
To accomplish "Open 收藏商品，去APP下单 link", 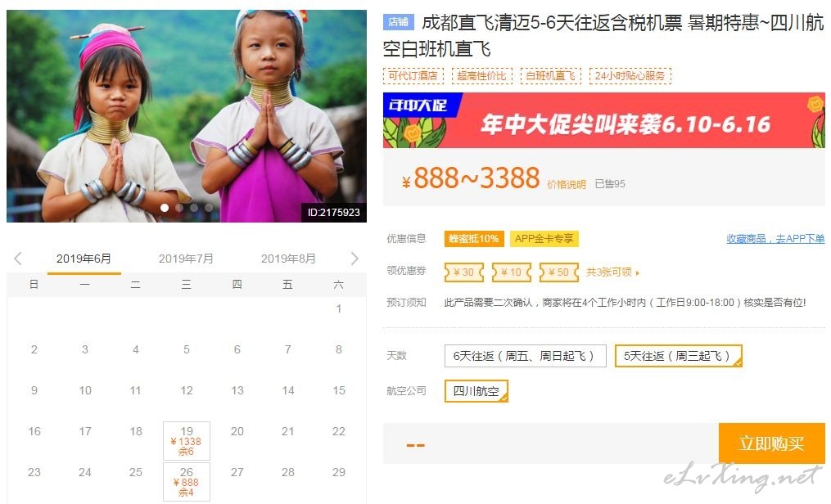I will pos(775,239).
